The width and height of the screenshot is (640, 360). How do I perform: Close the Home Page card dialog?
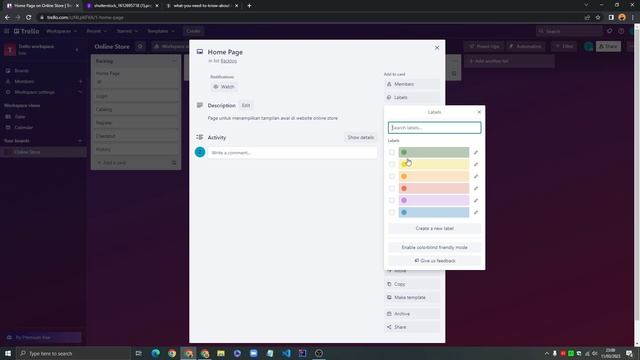click(x=437, y=48)
